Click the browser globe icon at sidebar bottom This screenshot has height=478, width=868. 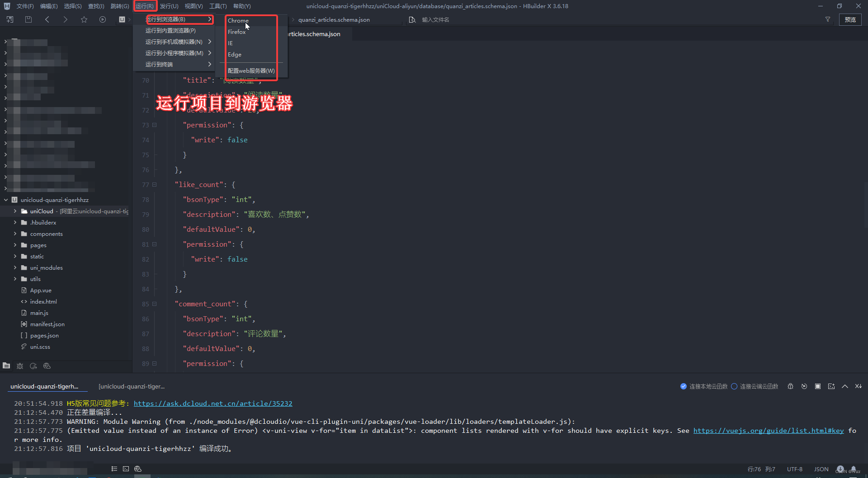(x=47, y=366)
